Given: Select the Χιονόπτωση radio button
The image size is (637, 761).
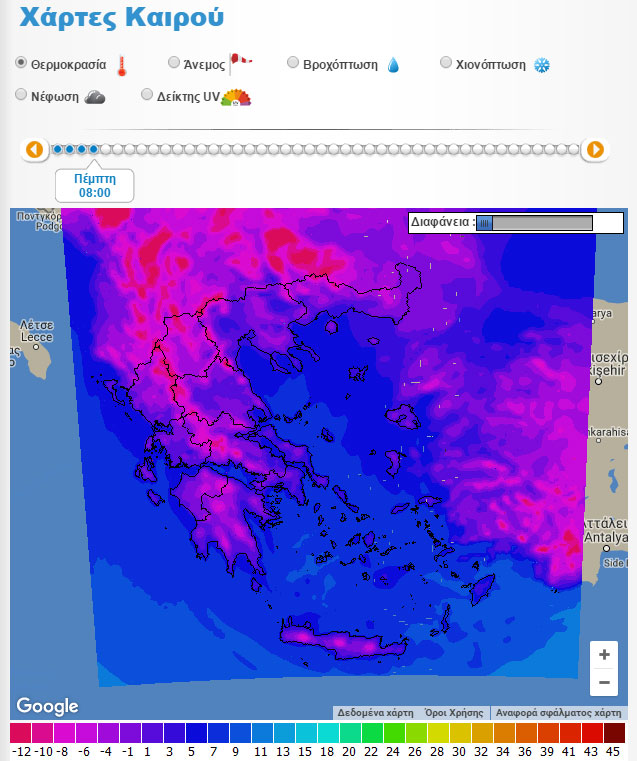Looking at the screenshot, I should point(447,63).
